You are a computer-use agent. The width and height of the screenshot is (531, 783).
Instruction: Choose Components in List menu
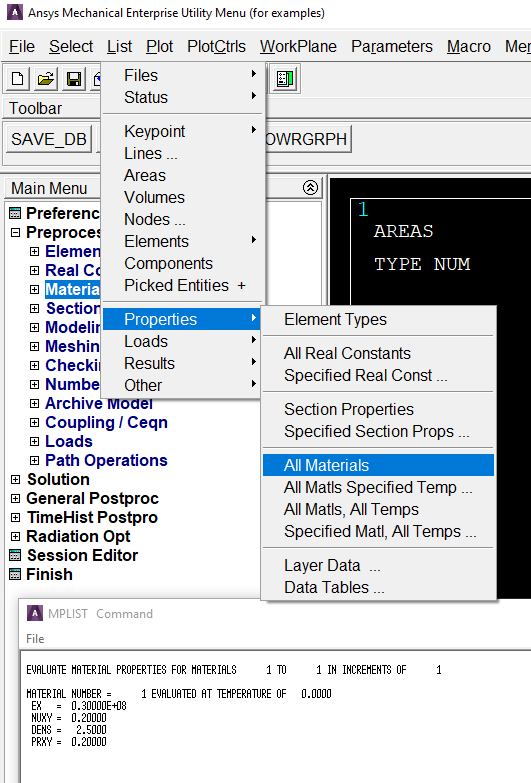(183, 263)
